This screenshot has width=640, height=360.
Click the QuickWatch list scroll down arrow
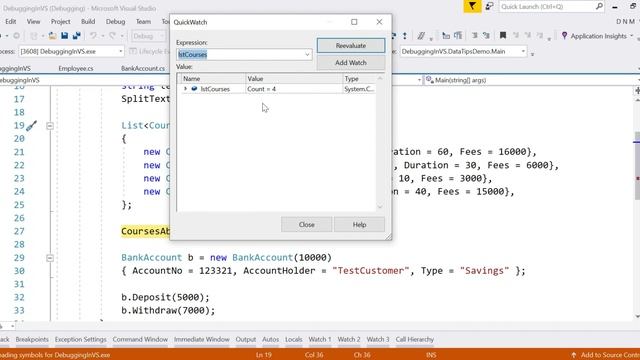(380, 207)
